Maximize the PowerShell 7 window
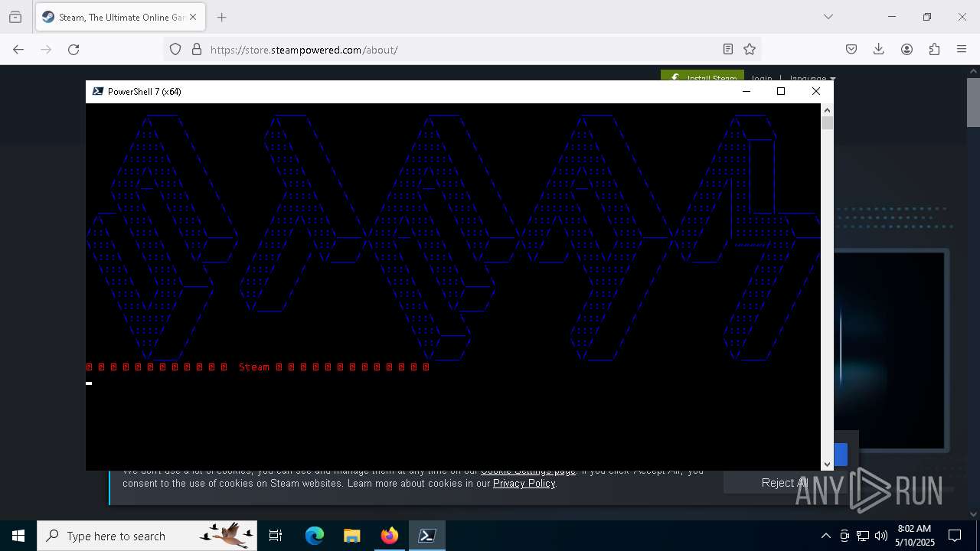The height and width of the screenshot is (551, 980). (x=781, y=91)
